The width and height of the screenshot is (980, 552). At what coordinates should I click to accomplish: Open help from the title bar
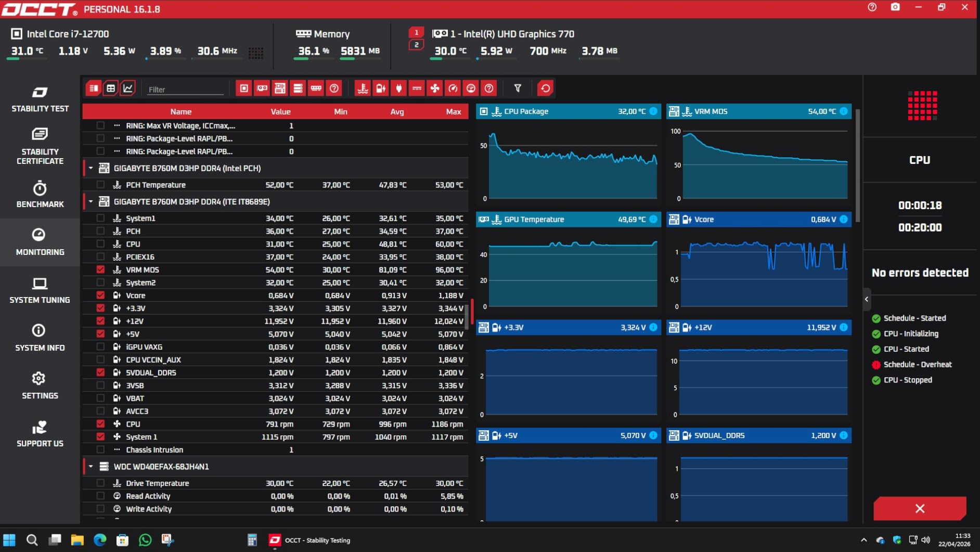(x=872, y=7)
